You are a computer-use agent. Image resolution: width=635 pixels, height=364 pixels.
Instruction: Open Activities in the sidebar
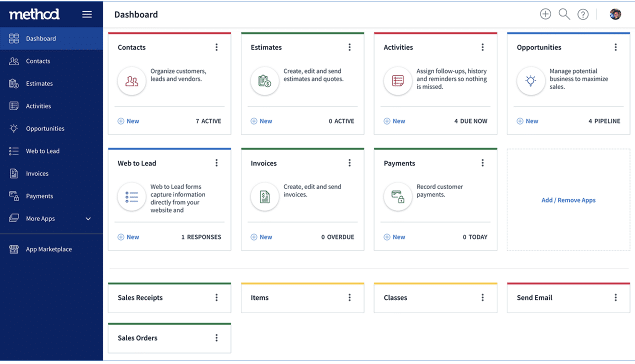point(51,106)
